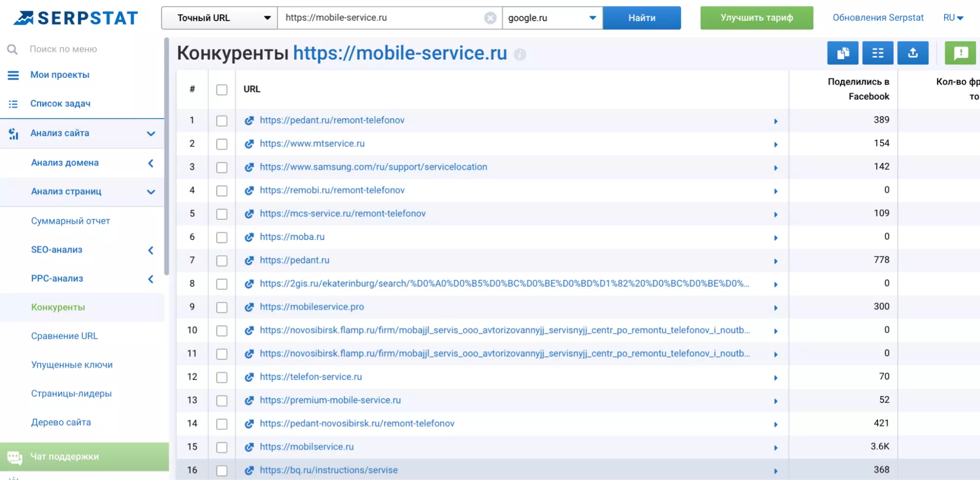
Task: Click the blue Найти button
Action: (x=642, y=18)
